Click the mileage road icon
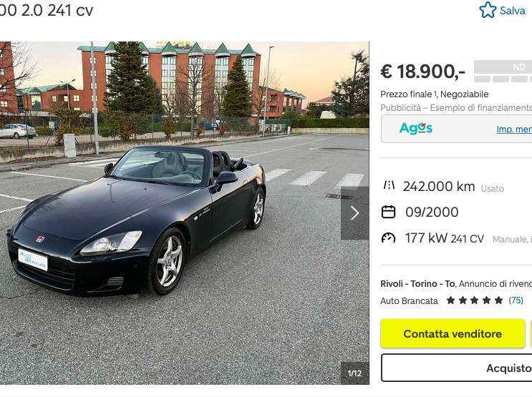Screen dimensions: 532x397 [x=389, y=185]
